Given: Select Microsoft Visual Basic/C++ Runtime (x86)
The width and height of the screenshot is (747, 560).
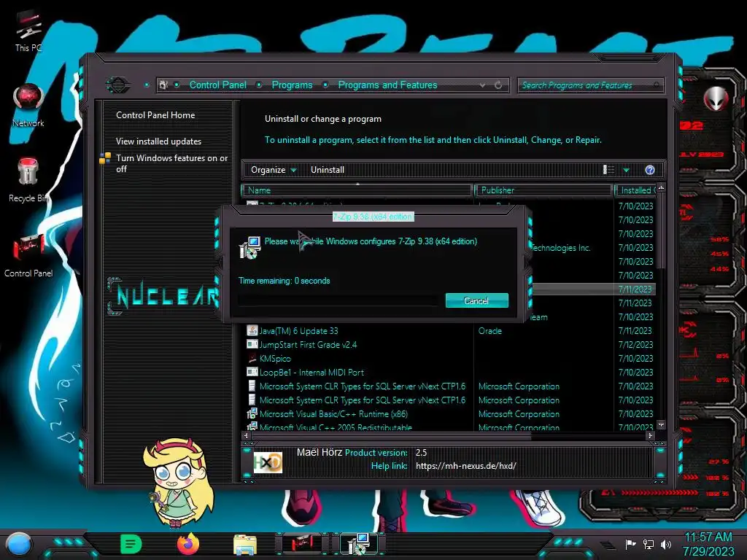Looking at the screenshot, I should tap(333, 414).
